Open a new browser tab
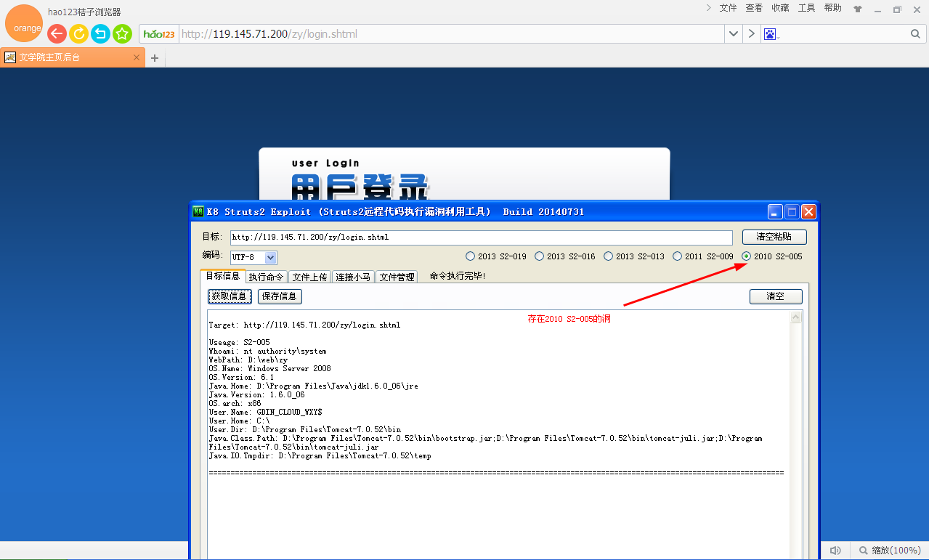This screenshot has width=929, height=560. [x=154, y=58]
